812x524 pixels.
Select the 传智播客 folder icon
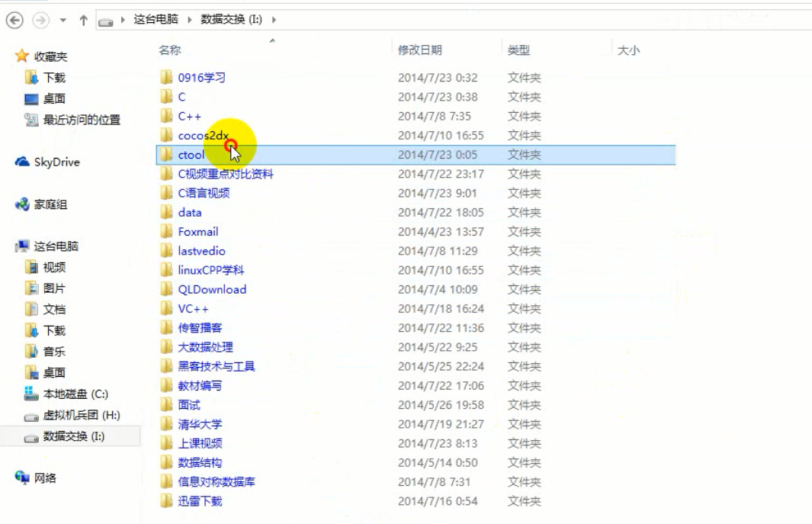coord(166,327)
